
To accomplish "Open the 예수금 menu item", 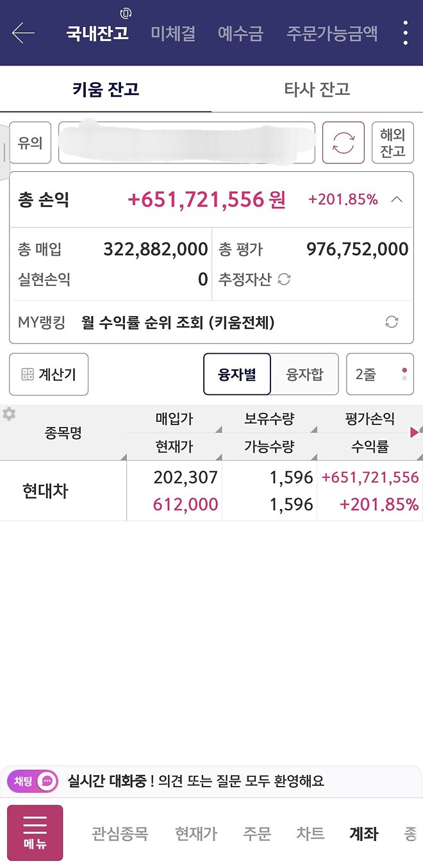I will click(x=240, y=33).
